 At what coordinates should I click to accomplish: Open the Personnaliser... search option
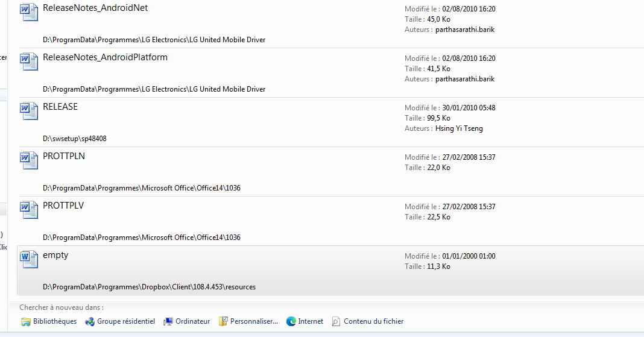tap(254, 321)
